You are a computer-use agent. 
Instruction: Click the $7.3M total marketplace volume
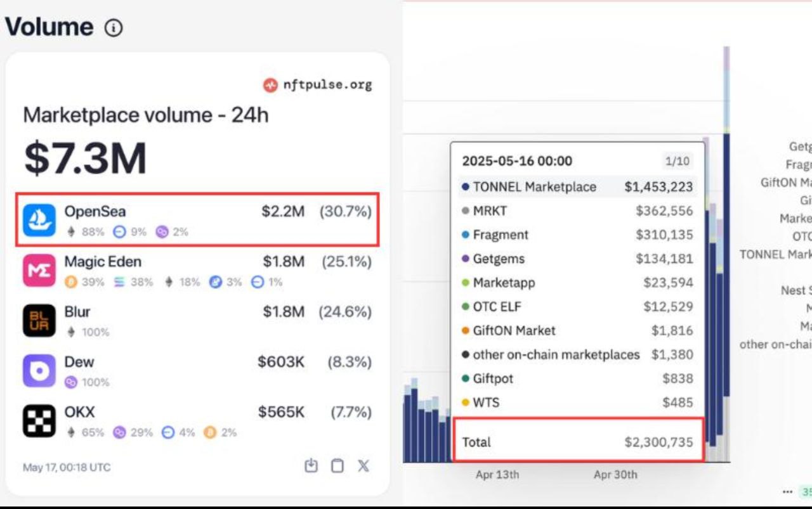(86, 158)
